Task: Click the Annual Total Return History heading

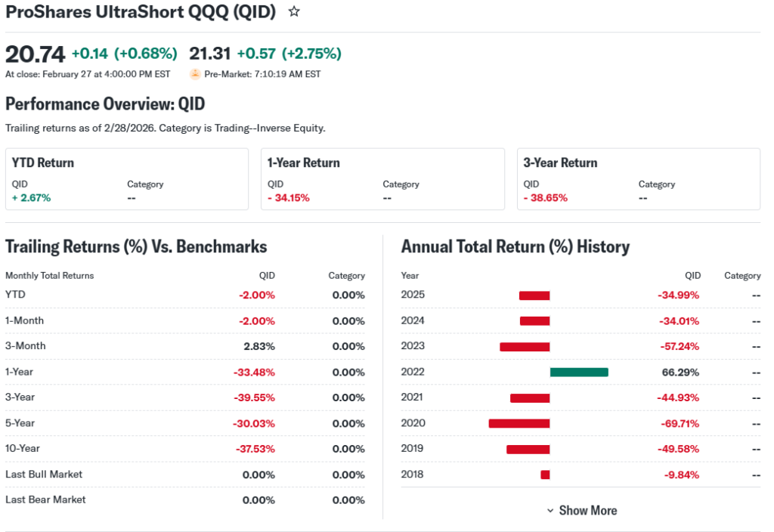Action: coord(515,246)
